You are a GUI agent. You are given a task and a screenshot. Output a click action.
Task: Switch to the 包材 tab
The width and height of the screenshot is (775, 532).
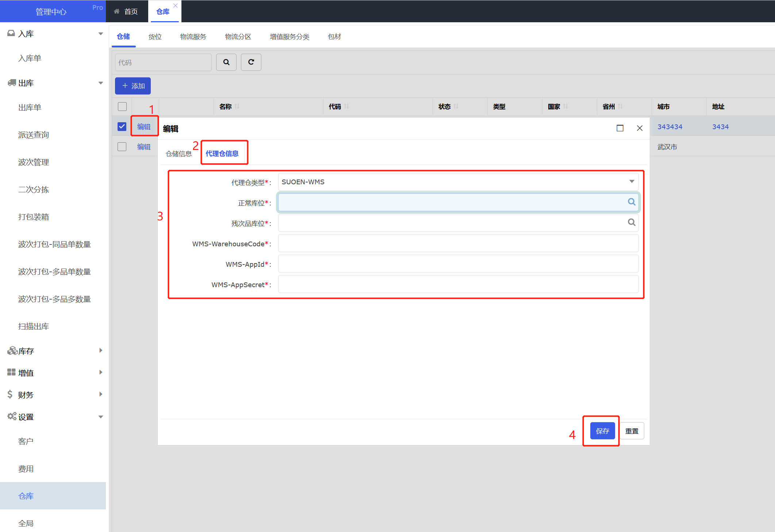pos(334,36)
